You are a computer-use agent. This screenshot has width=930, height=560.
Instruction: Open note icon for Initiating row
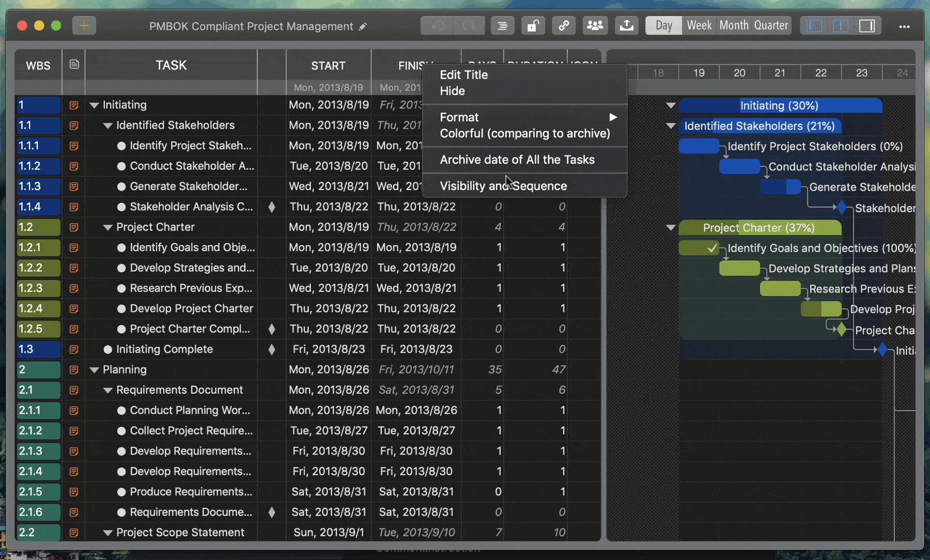pos(74,105)
